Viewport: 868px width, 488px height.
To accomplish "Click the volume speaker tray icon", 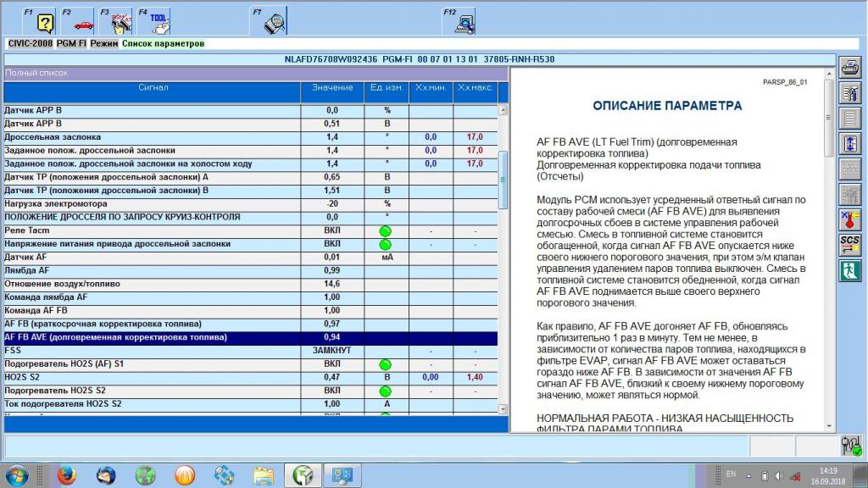I will [779, 476].
